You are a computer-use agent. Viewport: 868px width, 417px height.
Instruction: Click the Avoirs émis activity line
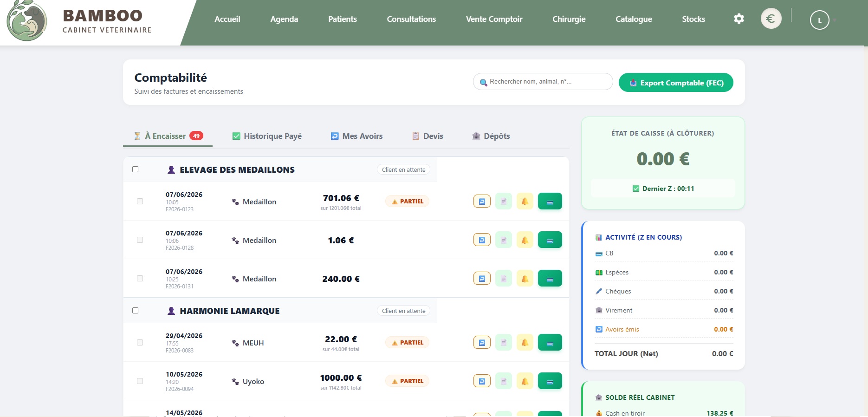coord(664,329)
